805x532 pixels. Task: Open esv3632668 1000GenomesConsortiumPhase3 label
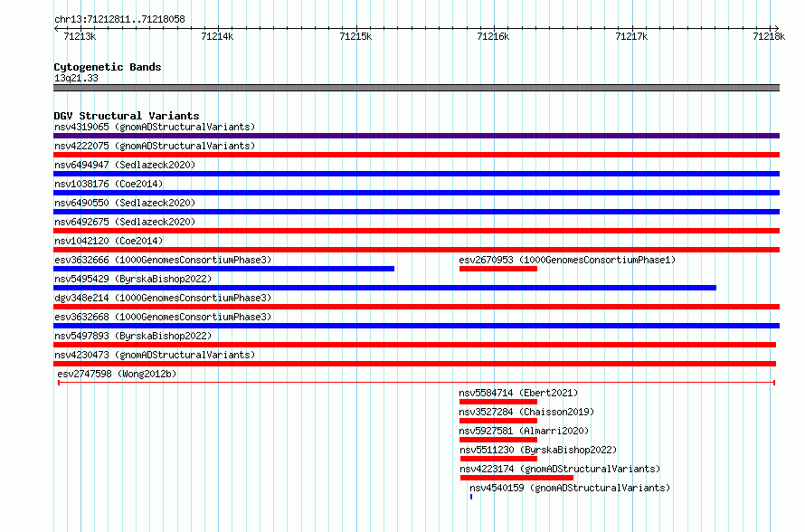(x=163, y=317)
